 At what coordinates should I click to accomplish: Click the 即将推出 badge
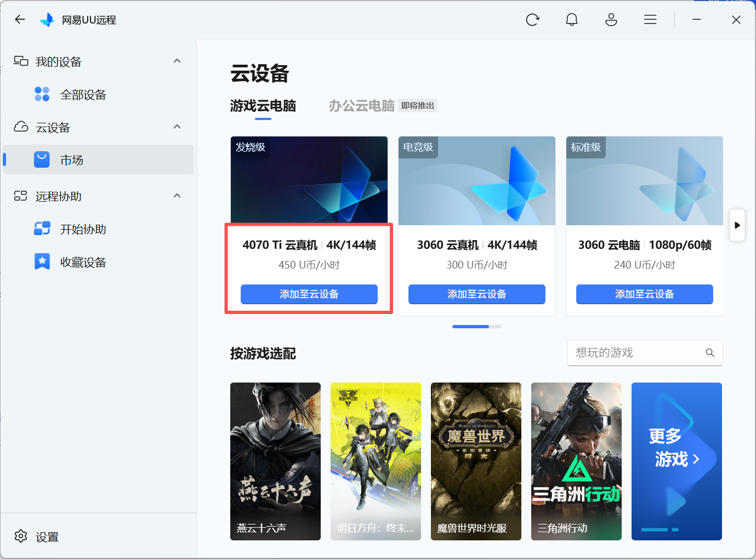click(418, 106)
